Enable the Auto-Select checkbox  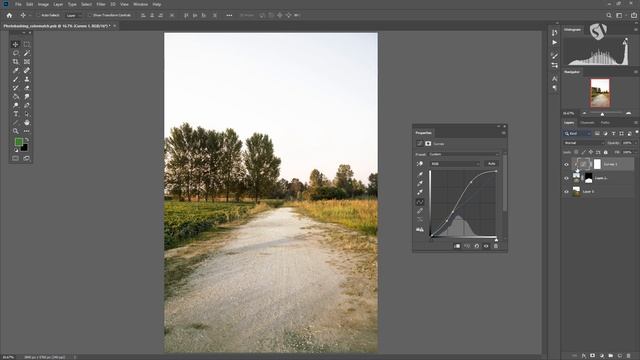coord(38,15)
